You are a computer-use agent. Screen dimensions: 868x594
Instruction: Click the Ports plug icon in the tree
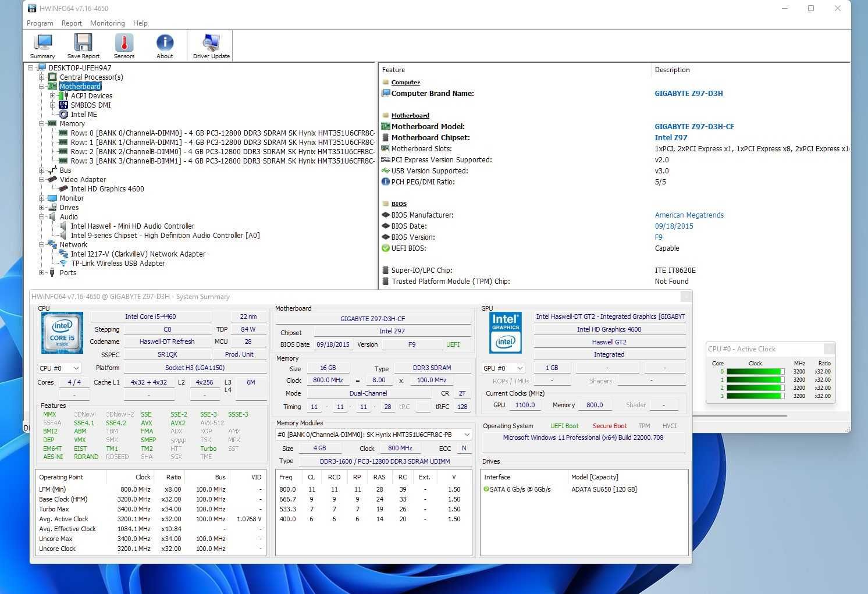pyautogui.click(x=52, y=273)
